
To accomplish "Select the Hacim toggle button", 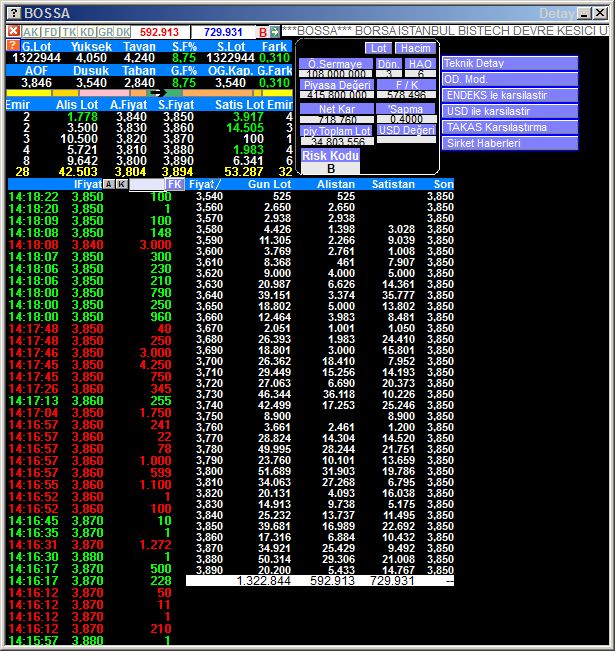I will pyautogui.click(x=415, y=48).
